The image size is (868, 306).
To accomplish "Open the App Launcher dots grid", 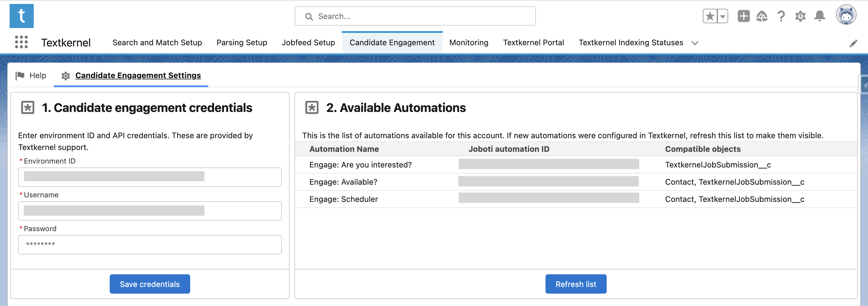I will tap(22, 42).
